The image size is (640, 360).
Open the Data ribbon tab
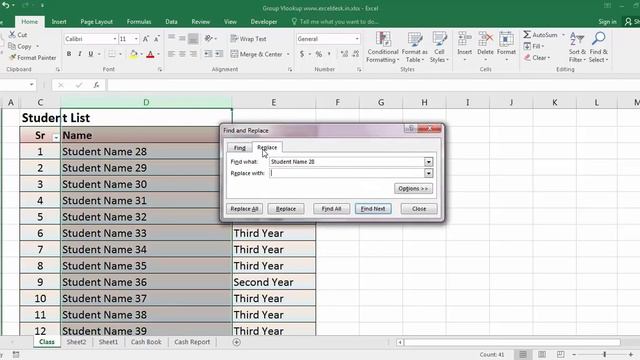point(171,22)
